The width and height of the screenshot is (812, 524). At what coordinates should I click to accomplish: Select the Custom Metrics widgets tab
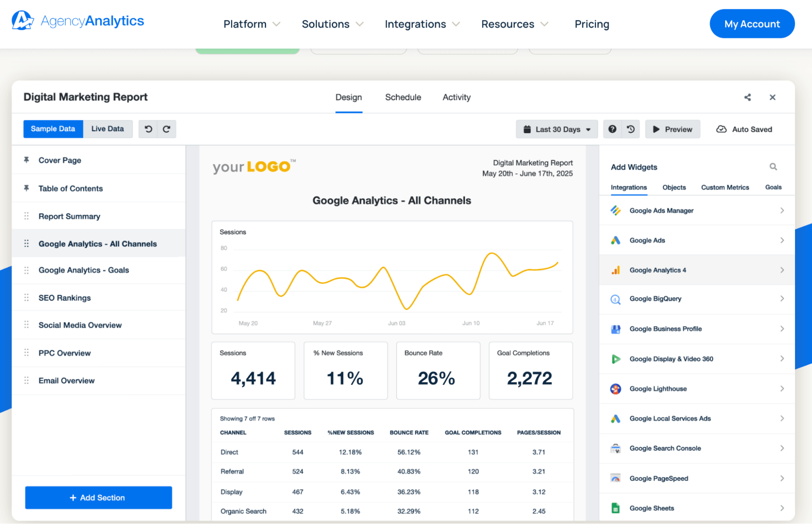click(x=725, y=188)
